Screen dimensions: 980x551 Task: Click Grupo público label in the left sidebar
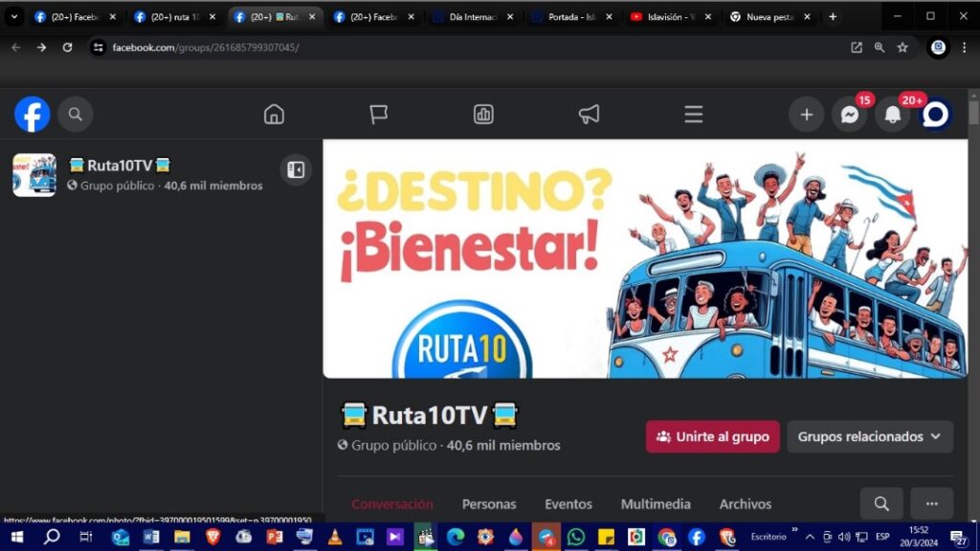pos(117,186)
